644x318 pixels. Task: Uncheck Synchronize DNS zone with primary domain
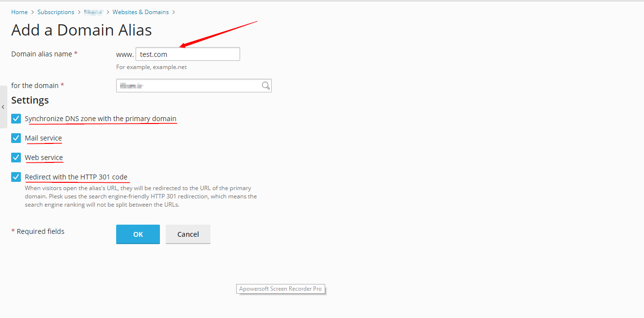[x=17, y=119]
